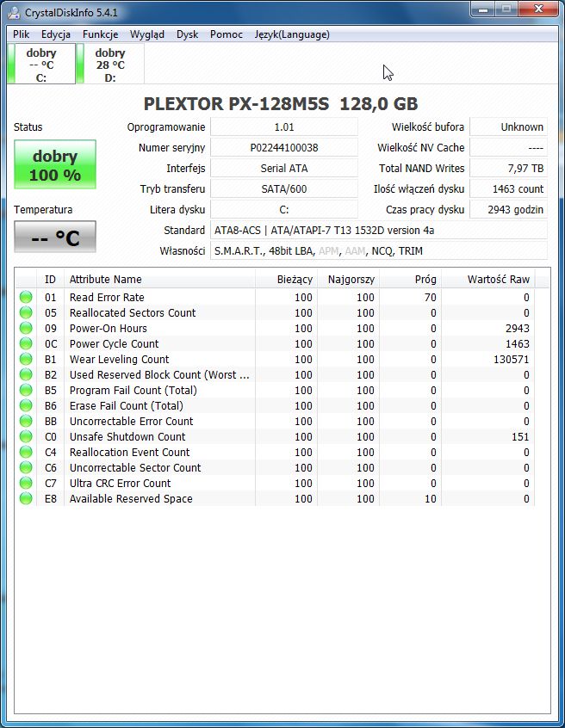Select the Reallocated Sectors Count row name
This screenshot has width=565, height=728.
[133, 312]
